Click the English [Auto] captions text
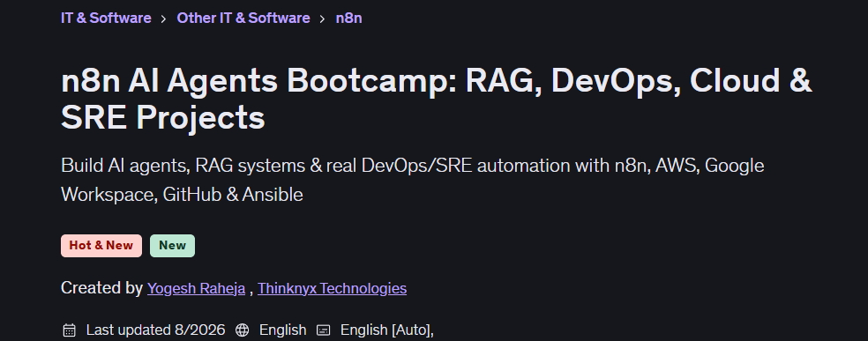This screenshot has height=341, width=868. point(387,330)
